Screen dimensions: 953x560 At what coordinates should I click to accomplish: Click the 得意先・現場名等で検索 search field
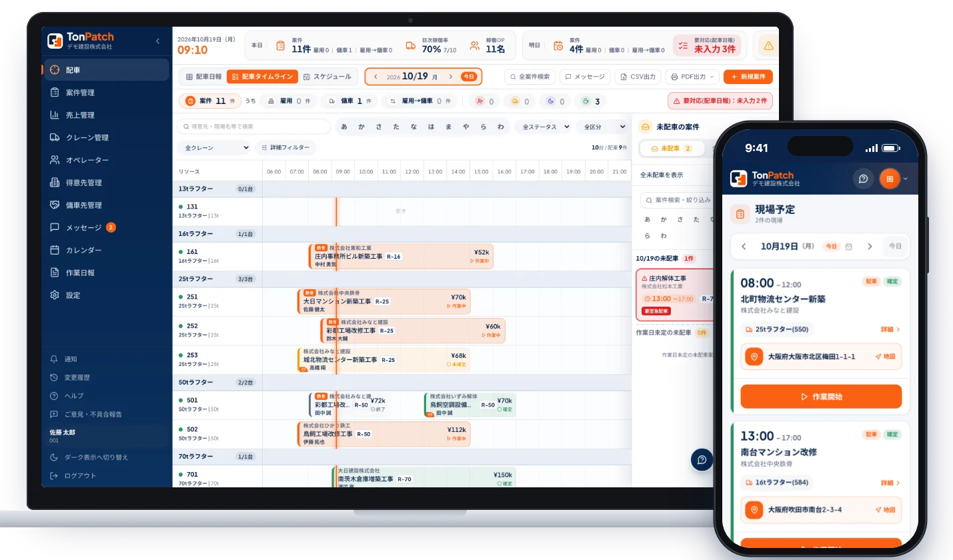tap(253, 127)
